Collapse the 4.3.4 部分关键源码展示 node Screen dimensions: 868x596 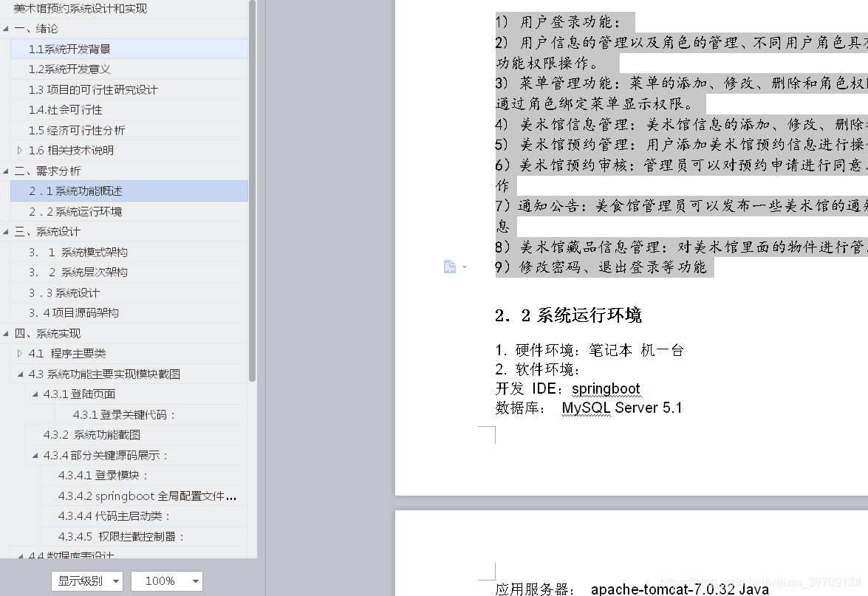35,456
